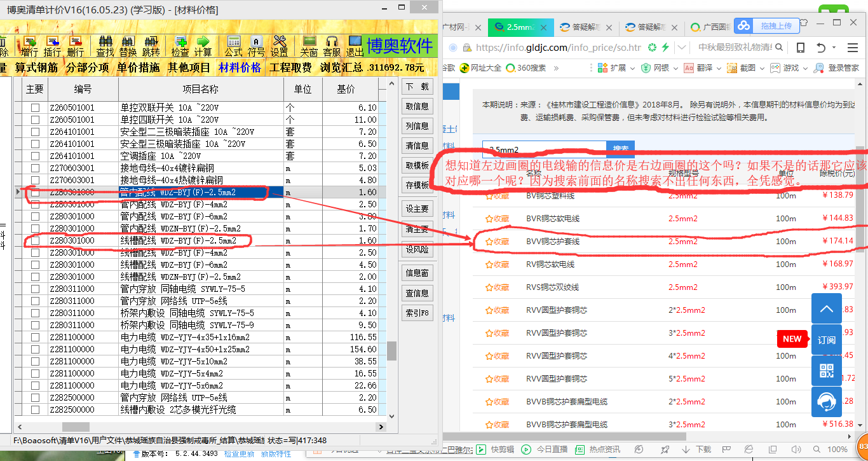Click the 翻译 translate extension icon
Viewport: 868px width, 461px height.
coord(688,67)
